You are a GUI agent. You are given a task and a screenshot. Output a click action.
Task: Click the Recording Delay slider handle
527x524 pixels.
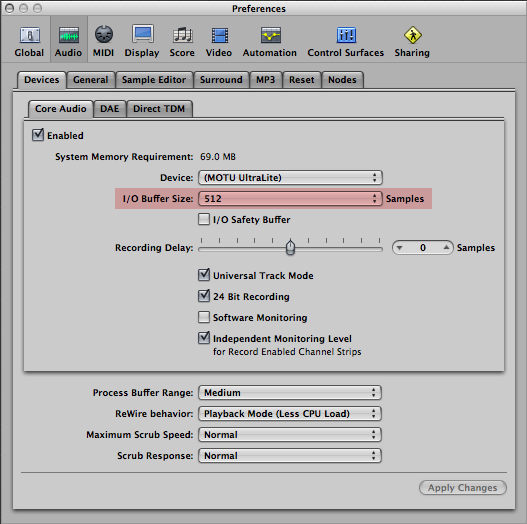pos(291,248)
